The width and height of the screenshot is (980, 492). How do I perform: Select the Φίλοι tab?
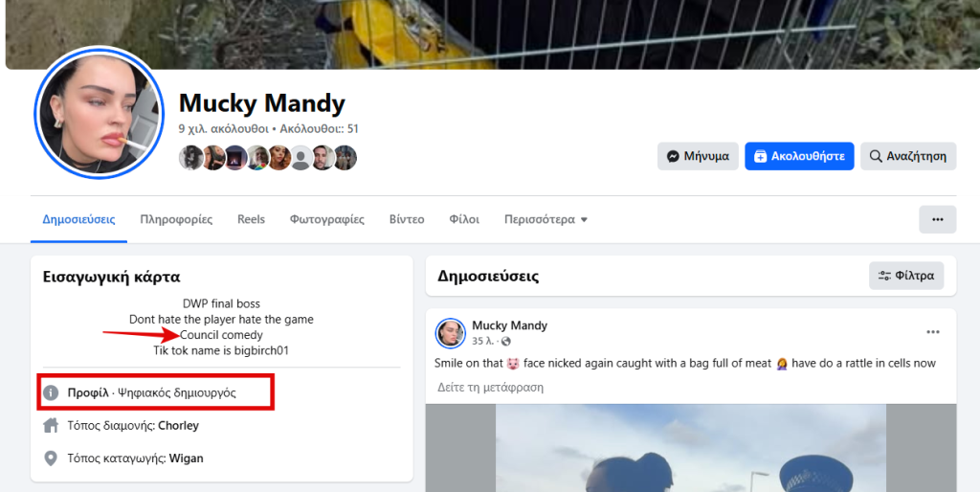click(x=464, y=219)
